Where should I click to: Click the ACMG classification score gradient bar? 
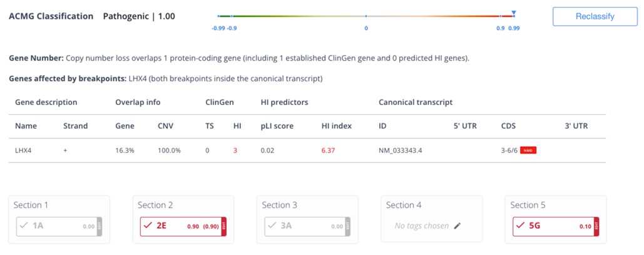[x=365, y=16]
